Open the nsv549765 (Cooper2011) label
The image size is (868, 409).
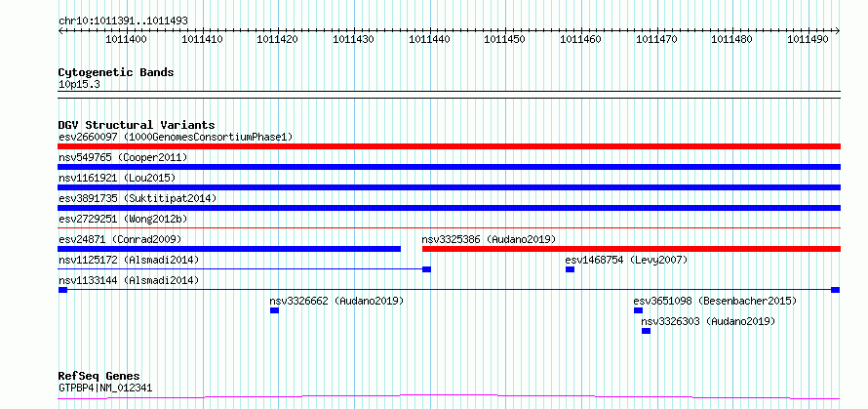pos(123,157)
